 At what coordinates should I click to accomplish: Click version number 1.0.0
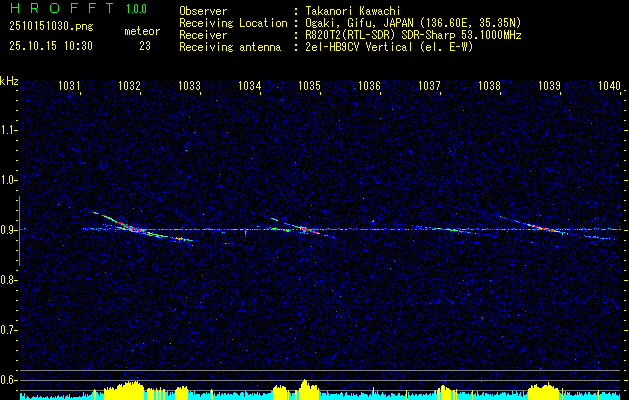tap(136, 9)
